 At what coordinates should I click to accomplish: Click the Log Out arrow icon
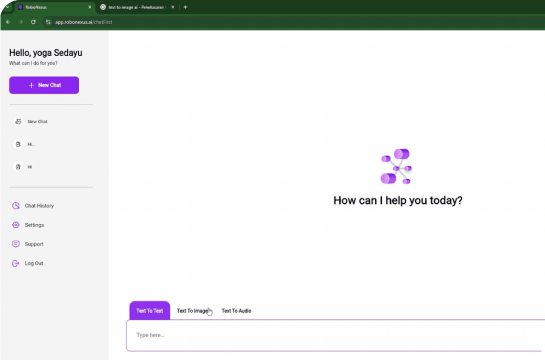coord(16,263)
